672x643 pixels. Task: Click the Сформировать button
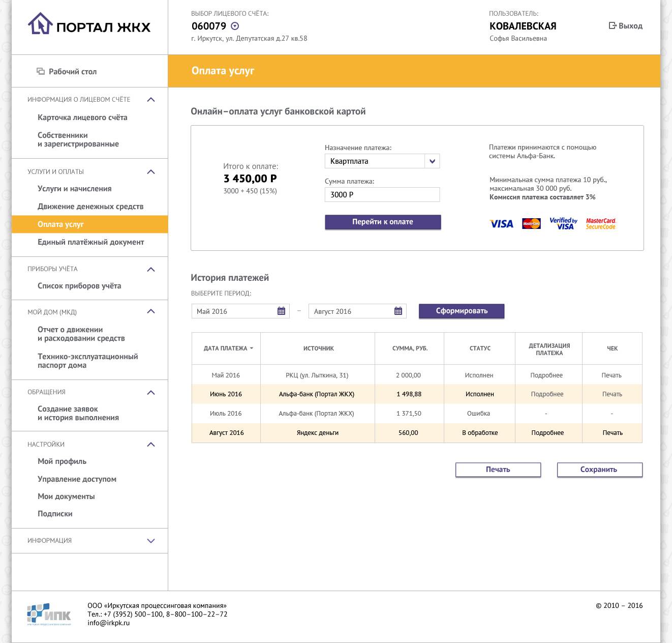[461, 311]
